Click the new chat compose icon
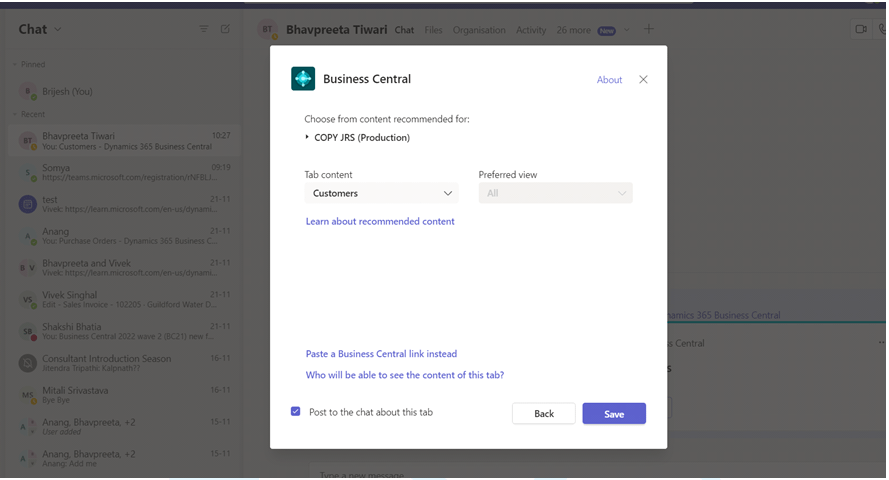This screenshot has height=480, width=889. 226,29
